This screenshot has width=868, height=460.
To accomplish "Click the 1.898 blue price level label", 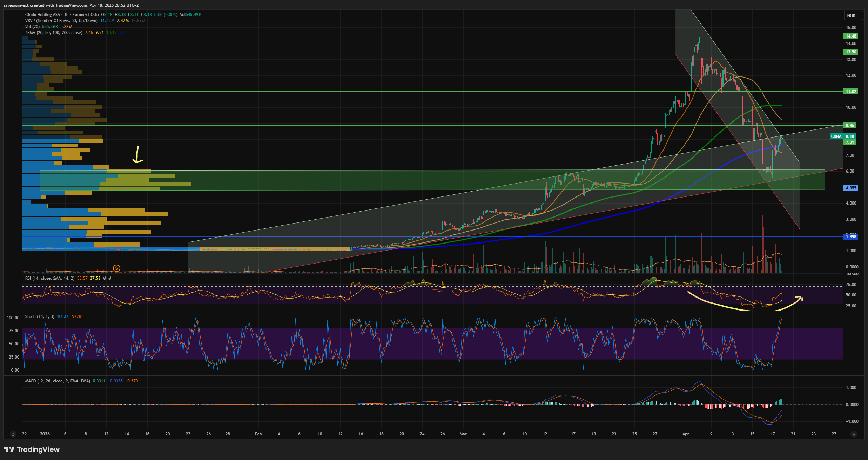I will [x=850, y=237].
